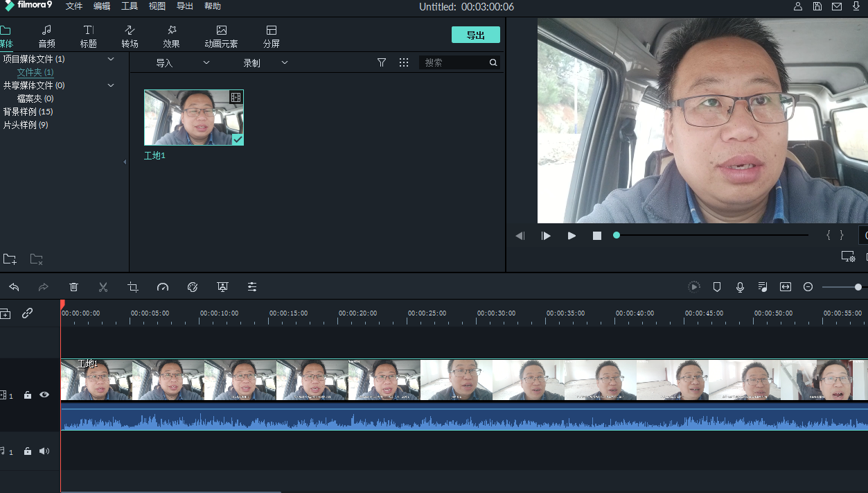Screen dimensions: 868x493
Task: Lock video track 1
Action: pos(27,395)
